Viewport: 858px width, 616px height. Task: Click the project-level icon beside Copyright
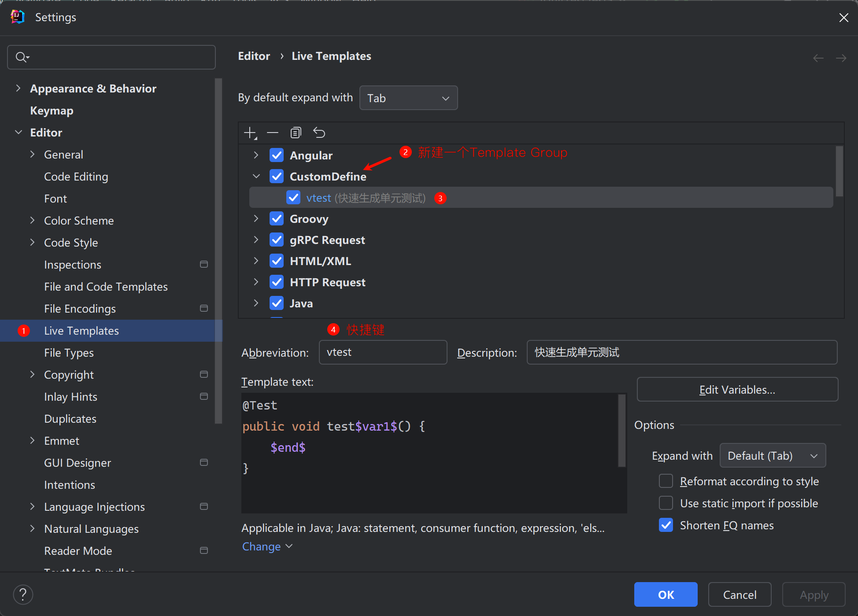point(204,374)
